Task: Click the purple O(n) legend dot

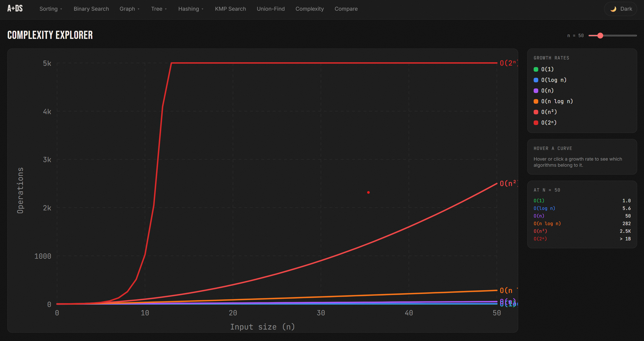Action: click(536, 90)
